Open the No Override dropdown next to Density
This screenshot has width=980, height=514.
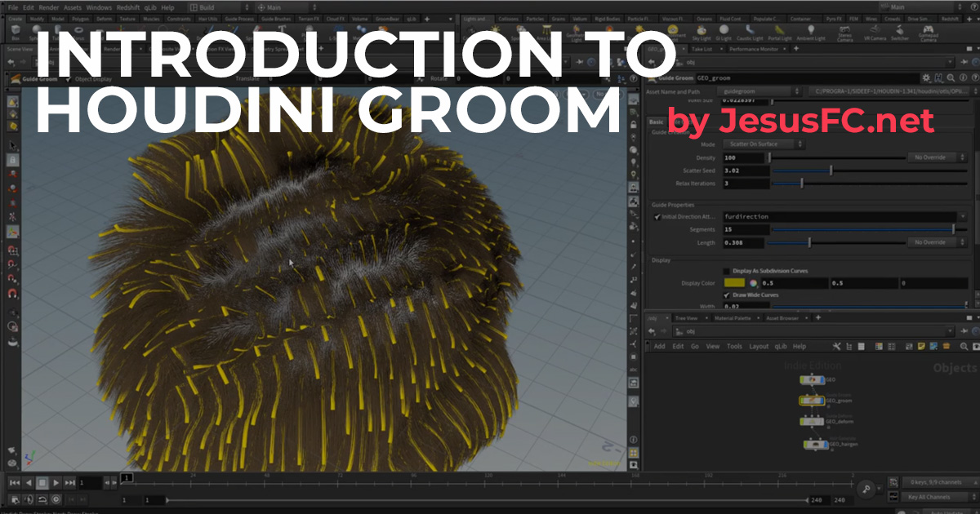tap(936, 157)
